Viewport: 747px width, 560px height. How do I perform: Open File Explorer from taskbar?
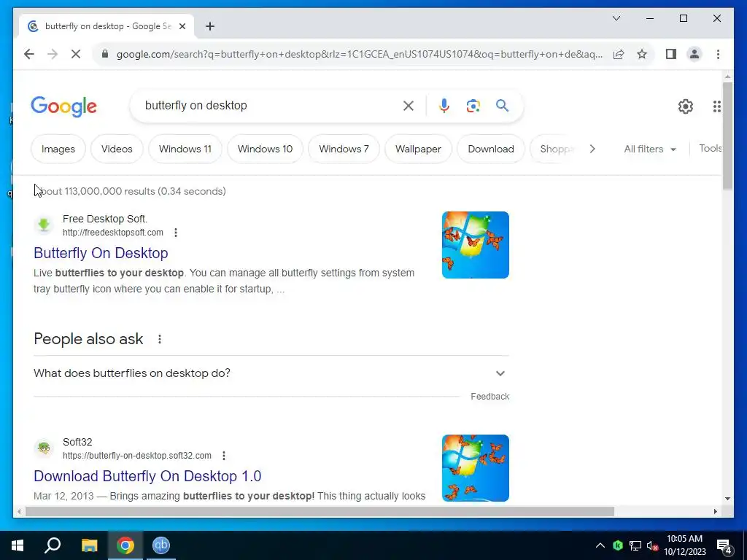pos(89,545)
